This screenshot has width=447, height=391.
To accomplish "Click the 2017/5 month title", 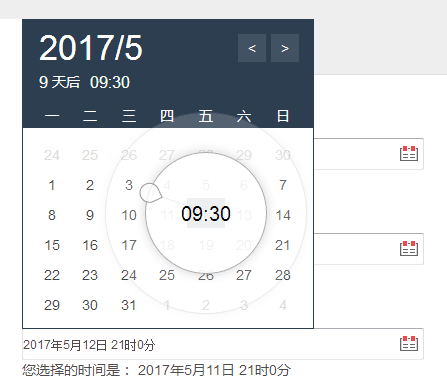I will pos(91,48).
